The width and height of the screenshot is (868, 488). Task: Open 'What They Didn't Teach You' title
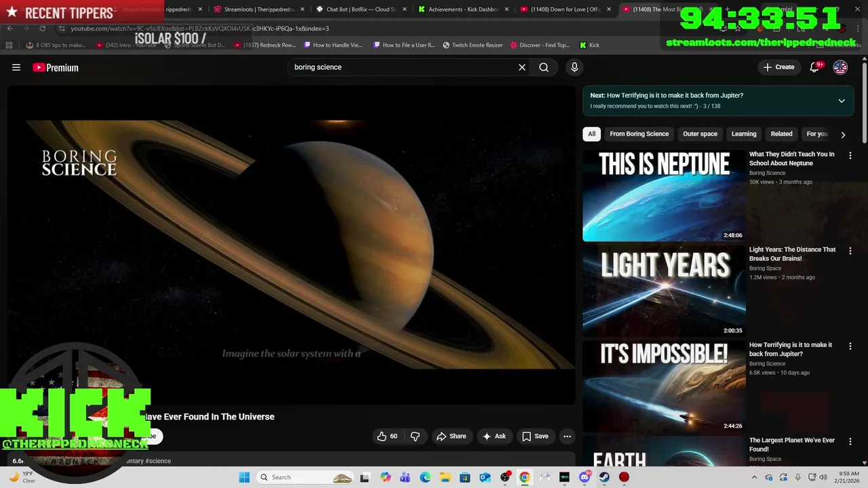[791, 159]
